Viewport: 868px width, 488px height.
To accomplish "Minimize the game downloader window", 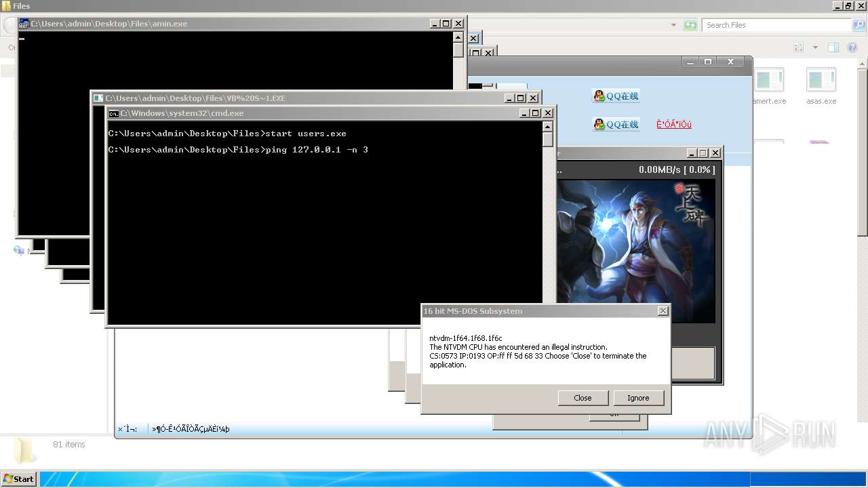I will click(x=691, y=153).
